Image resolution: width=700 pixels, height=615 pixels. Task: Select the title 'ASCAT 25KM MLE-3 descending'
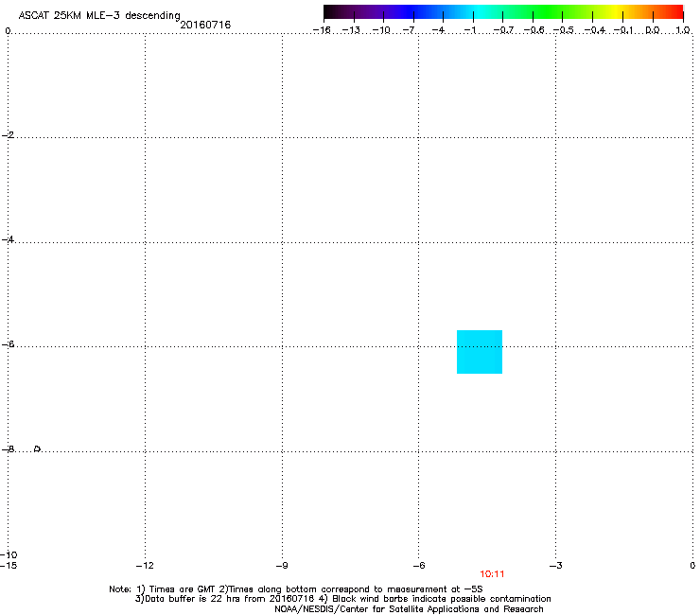click(99, 16)
